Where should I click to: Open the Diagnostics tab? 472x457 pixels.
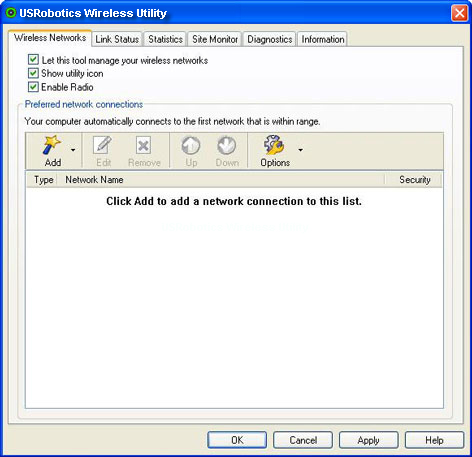click(x=270, y=39)
